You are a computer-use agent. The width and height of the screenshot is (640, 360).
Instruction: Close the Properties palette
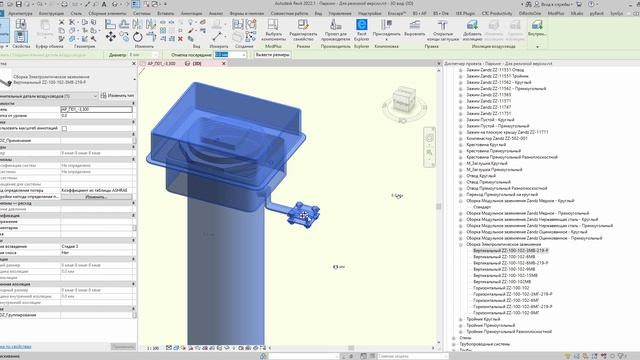pos(134,64)
